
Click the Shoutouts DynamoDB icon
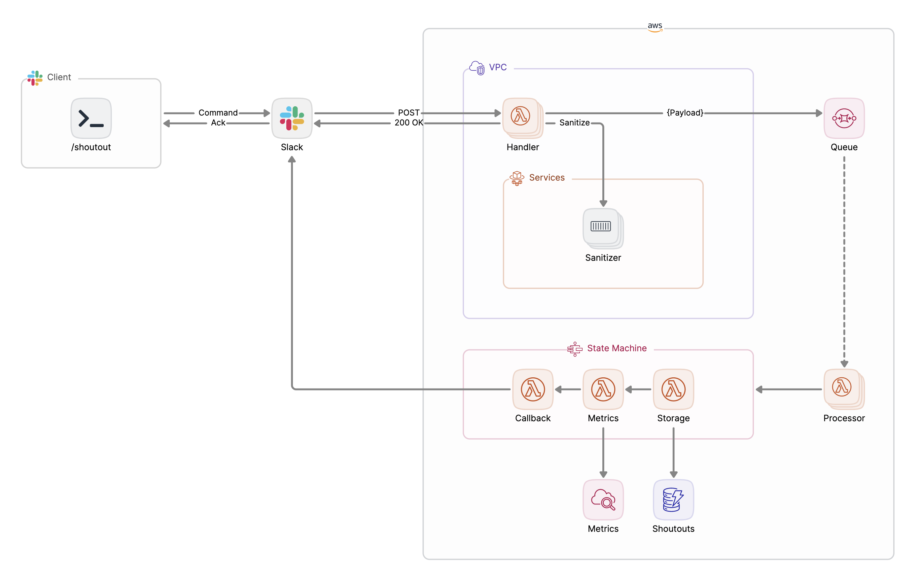point(673,500)
